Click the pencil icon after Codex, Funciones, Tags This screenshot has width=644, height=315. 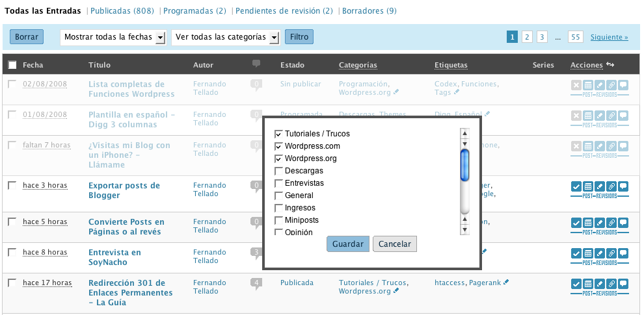pos(457,93)
